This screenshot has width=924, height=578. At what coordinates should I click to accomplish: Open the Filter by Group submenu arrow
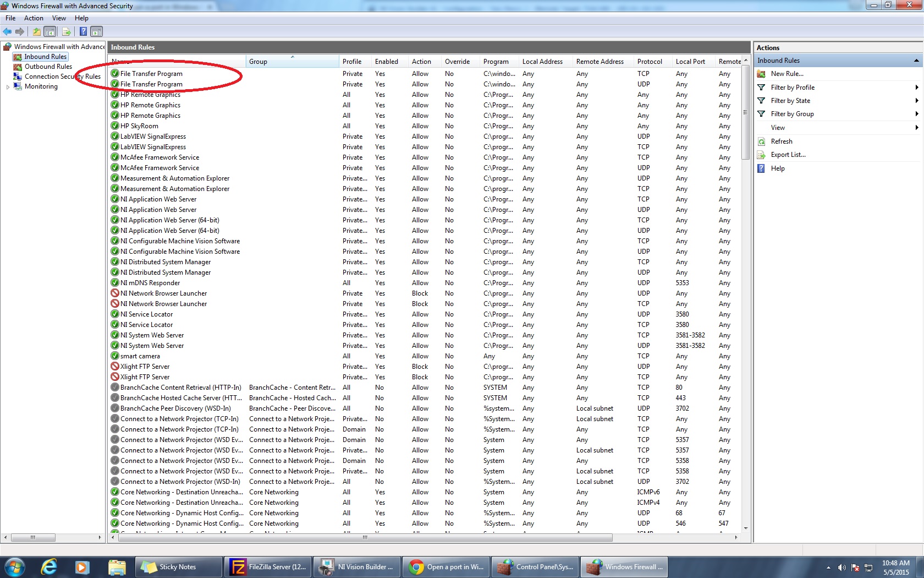917,114
